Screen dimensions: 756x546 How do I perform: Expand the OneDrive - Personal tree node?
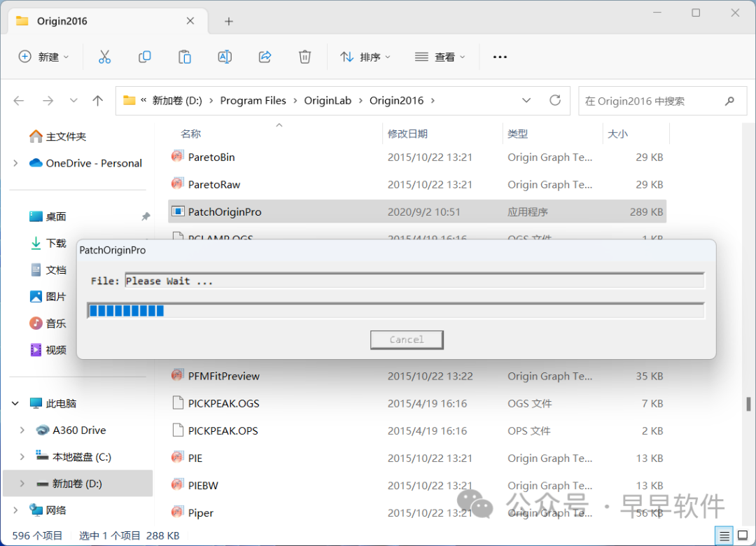point(15,163)
